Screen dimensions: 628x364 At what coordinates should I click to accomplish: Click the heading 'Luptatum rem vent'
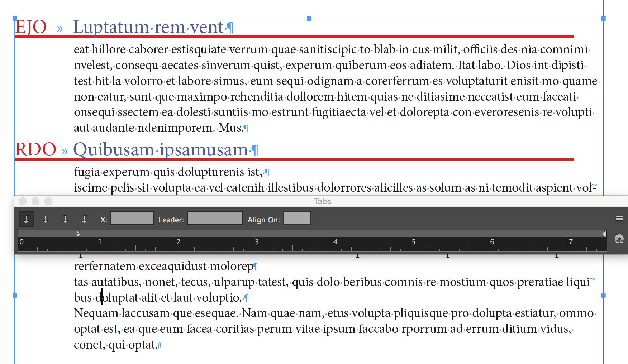coord(148,27)
